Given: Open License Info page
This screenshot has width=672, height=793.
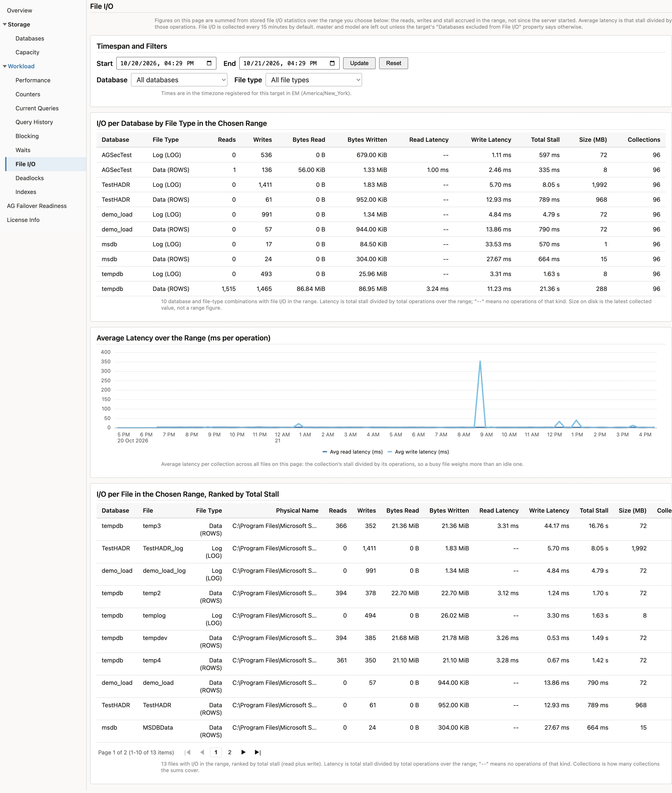Looking at the screenshot, I should click(x=23, y=220).
